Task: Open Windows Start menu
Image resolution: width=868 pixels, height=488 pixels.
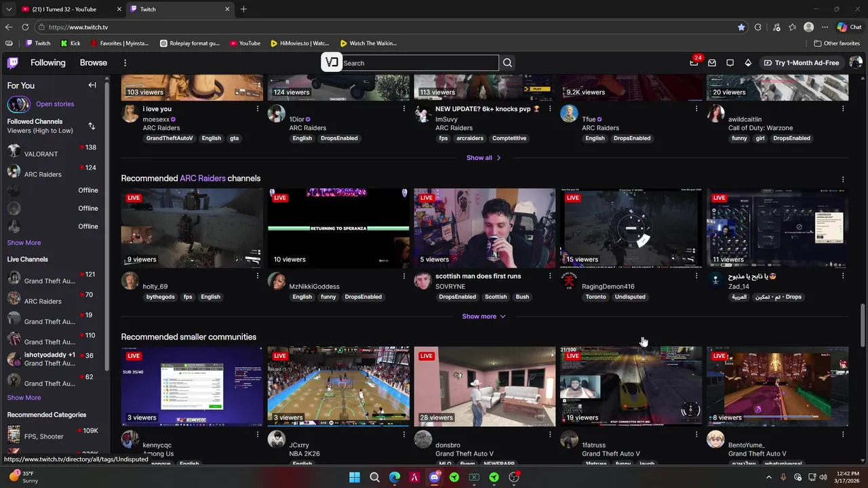Action: coord(355,477)
